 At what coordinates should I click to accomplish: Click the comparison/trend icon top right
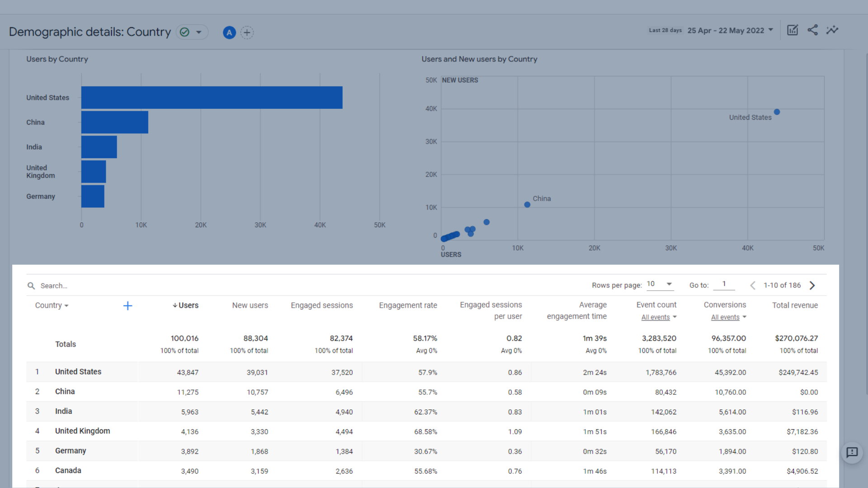tap(832, 30)
